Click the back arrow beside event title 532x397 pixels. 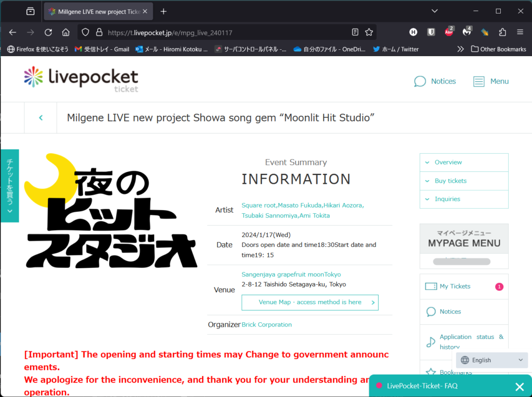point(41,118)
